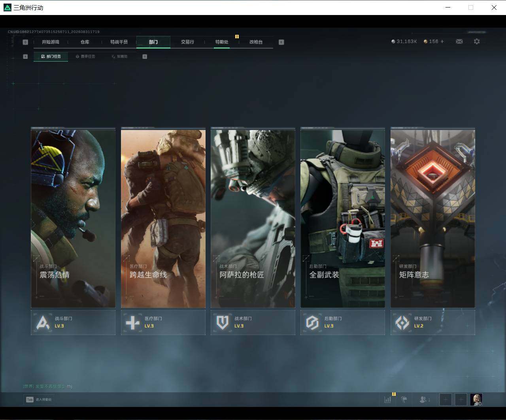Click the 三角洲行动 window title logo
The width and height of the screenshot is (506, 420).
[x=7, y=8]
